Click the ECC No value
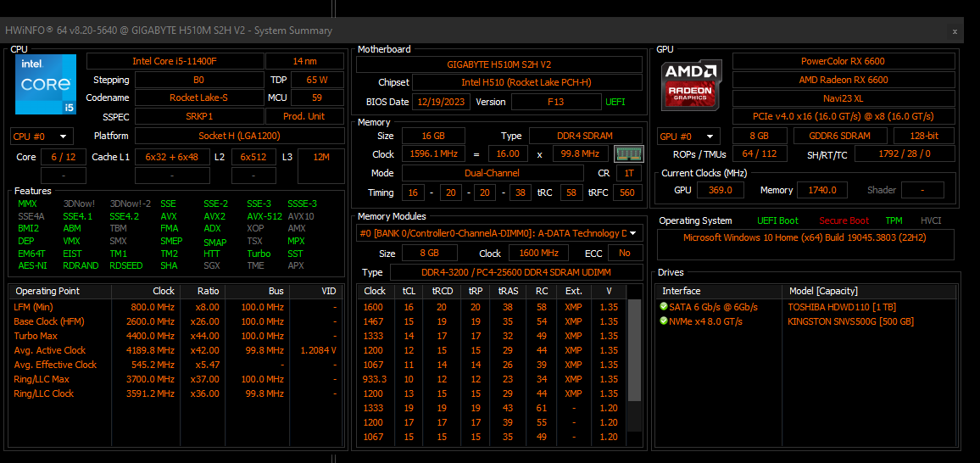Image resolution: width=980 pixels, height=463 pixels. click(625, 253)
